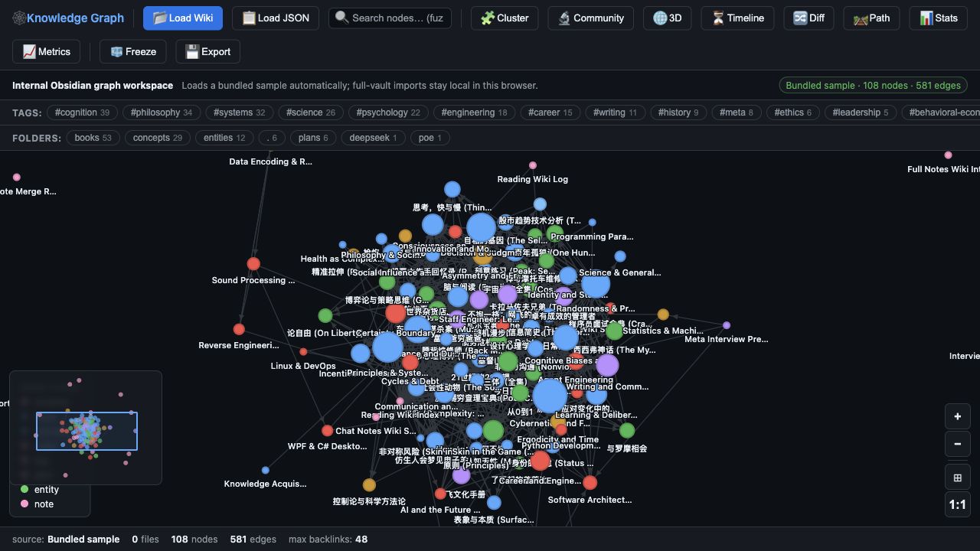This screenshot has height=551, width=980.
Task: Select the #ethics tag chip
Action: pyautogui.click(x=792, y=112)
